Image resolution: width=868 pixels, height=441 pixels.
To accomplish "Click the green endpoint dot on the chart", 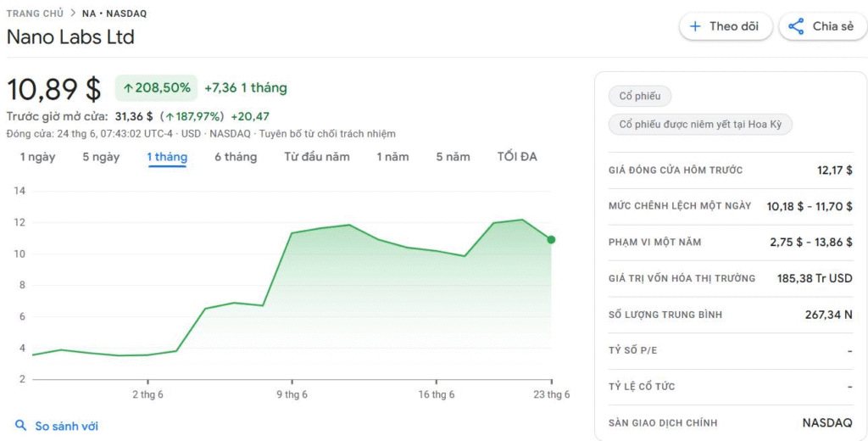I will pyautogui.click(x=551, y=239).
